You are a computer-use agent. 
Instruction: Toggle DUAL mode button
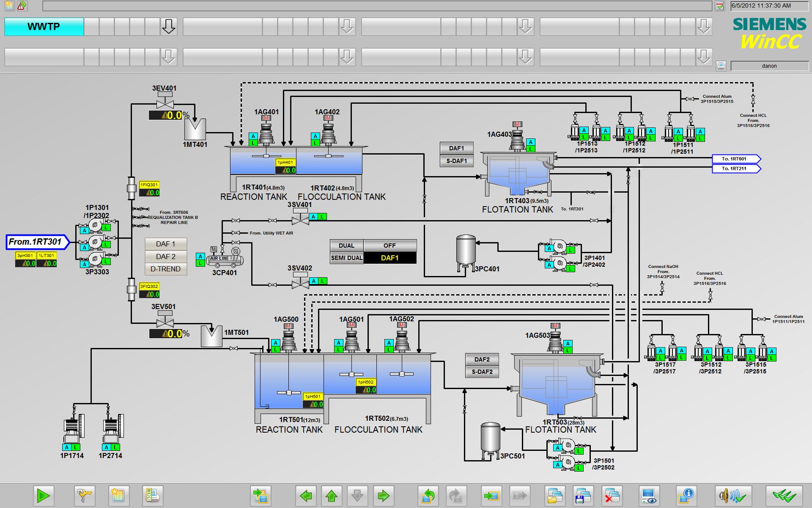(x=346, y=246)
